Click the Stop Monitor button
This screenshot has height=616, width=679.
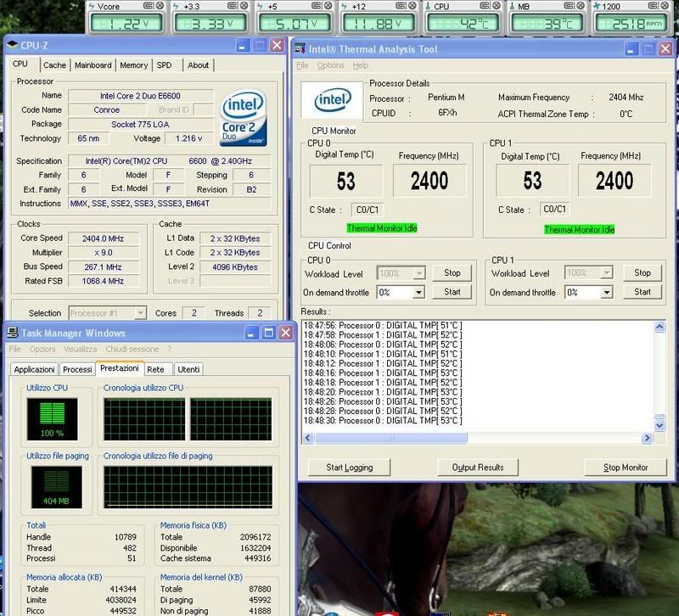tap(626, 468)
